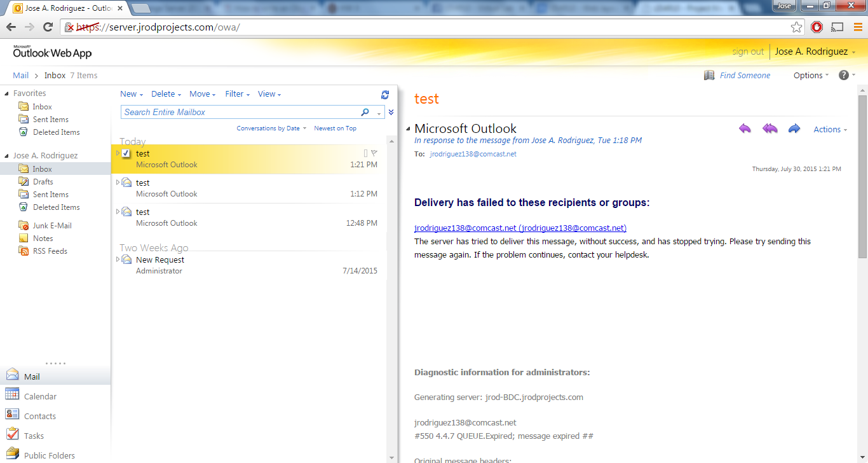
Task: Click the Mail navigation button
Action: click(x=55, y=376)
